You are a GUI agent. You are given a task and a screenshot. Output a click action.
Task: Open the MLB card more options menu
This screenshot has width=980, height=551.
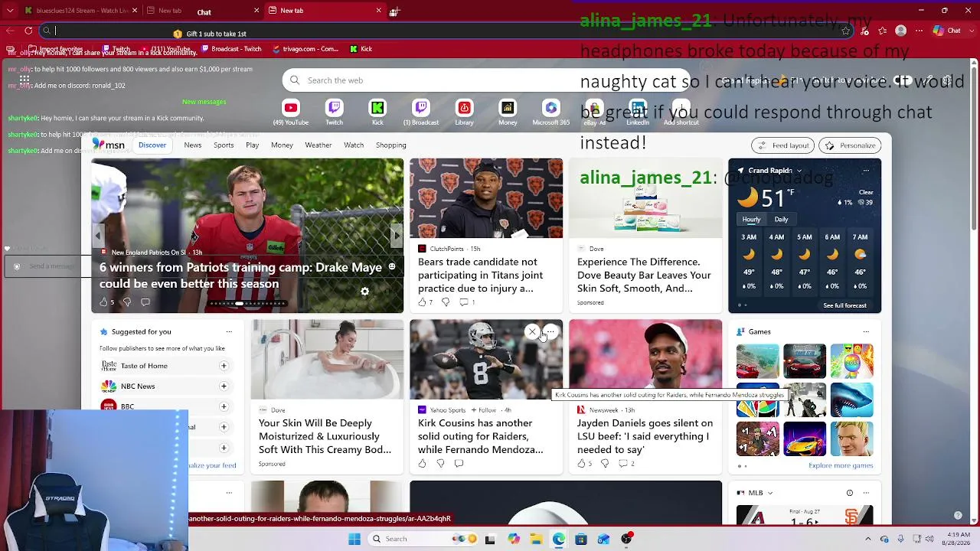[x=866, y=493]
